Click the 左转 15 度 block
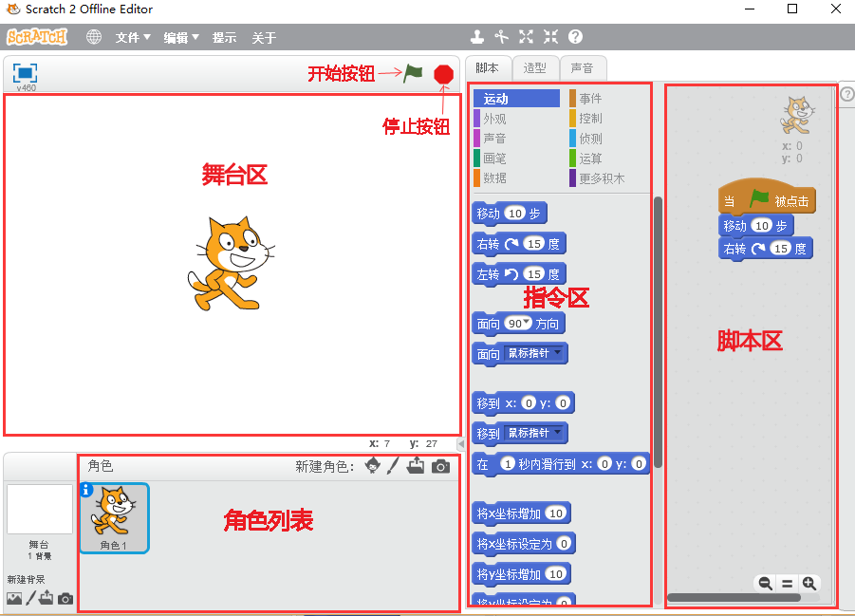 click(519, 274)
